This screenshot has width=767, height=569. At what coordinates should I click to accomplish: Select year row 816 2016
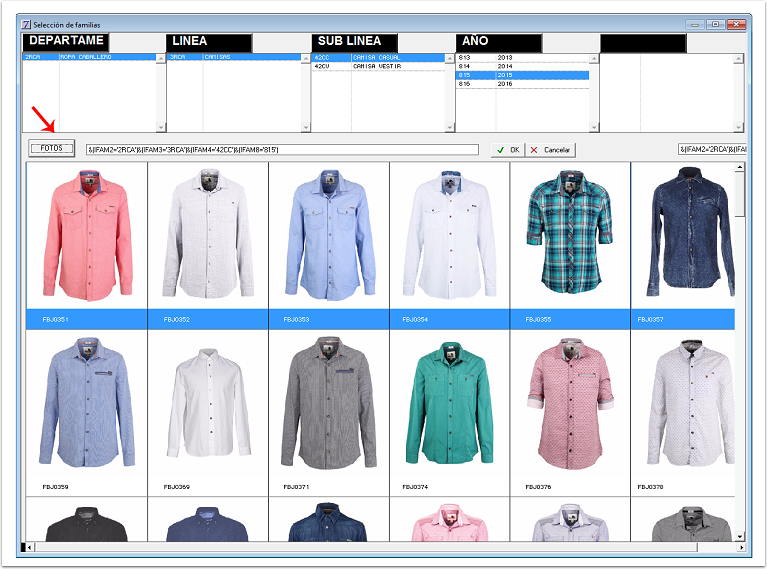(x=522, y=84)
